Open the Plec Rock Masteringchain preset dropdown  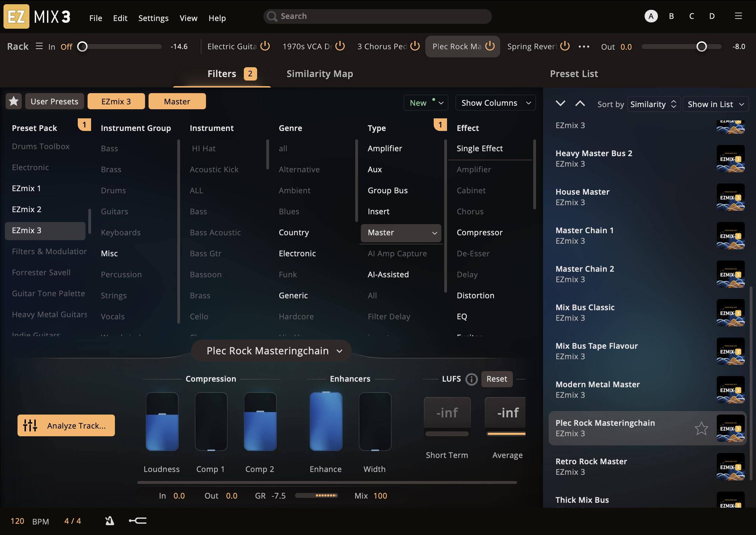(x=272, y=350)
